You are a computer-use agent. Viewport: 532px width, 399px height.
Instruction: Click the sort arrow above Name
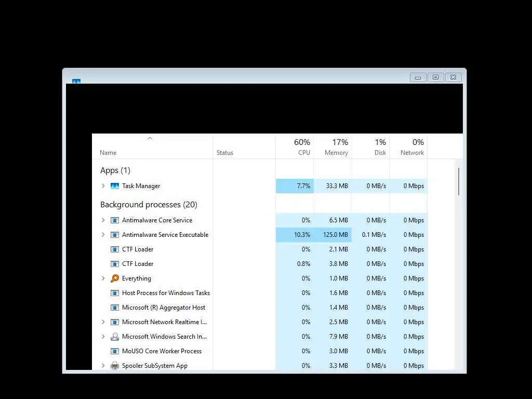point(150,138)
